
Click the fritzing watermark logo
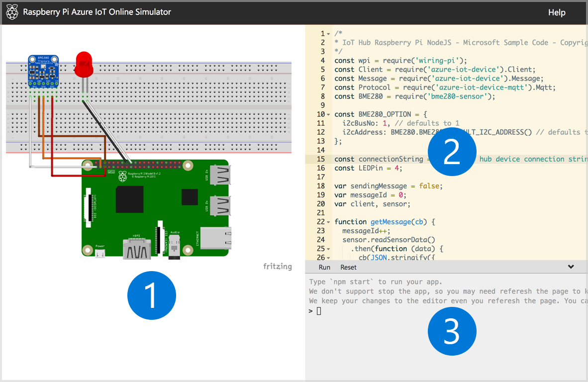(x=277, y=266)
